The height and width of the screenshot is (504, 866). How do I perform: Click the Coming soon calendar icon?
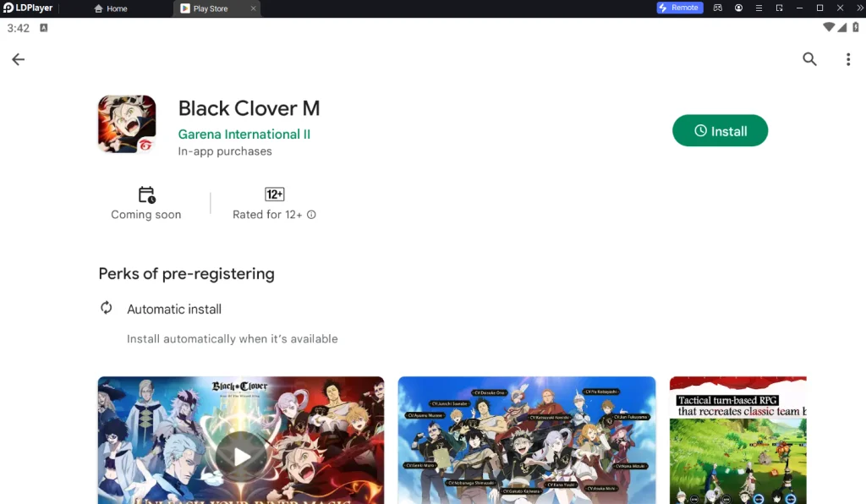146,194
